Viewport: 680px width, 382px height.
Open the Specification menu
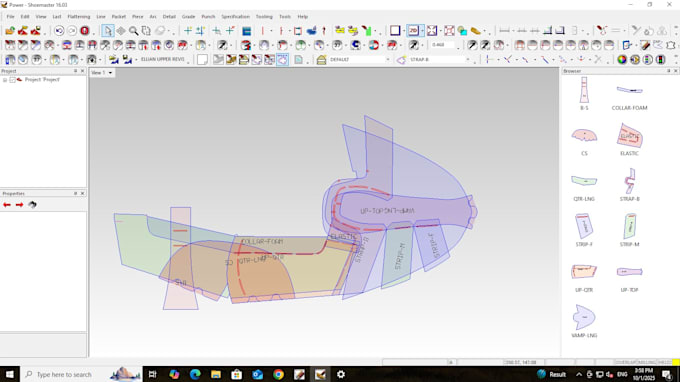[235, 16]
